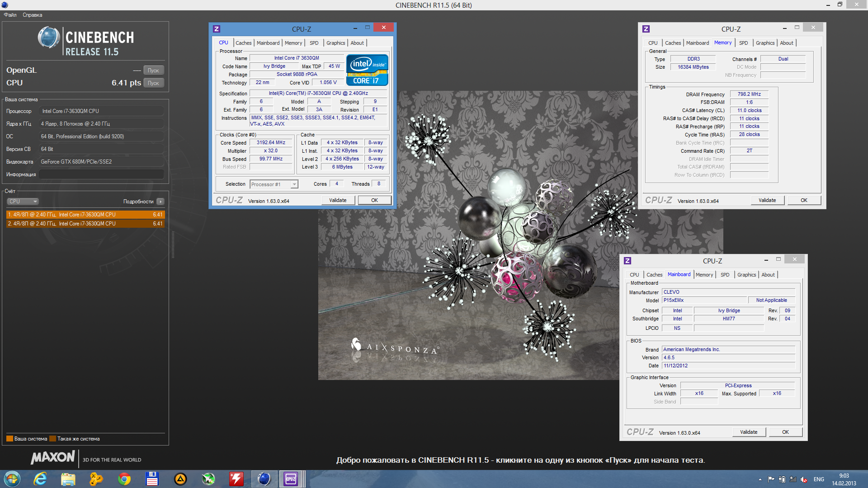Click the orange Ваша система legend swatch
Image resolution: width=868 pixels, height=488 pixels.
pos(9,439)
